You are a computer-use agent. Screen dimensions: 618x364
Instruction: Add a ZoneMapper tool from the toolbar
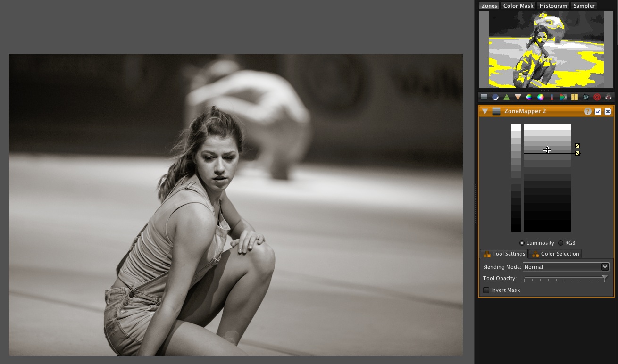(x=484, y=97)
